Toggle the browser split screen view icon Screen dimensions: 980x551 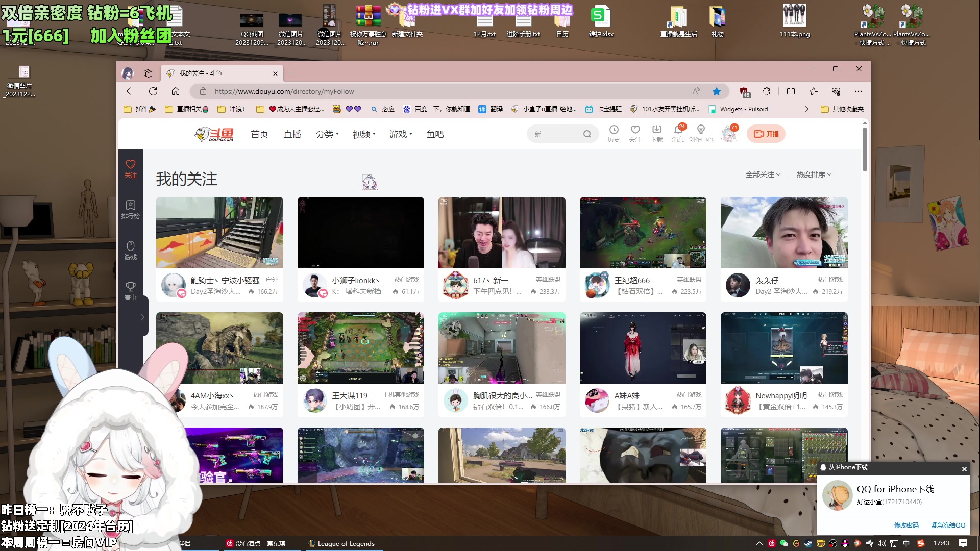point(791,91)
